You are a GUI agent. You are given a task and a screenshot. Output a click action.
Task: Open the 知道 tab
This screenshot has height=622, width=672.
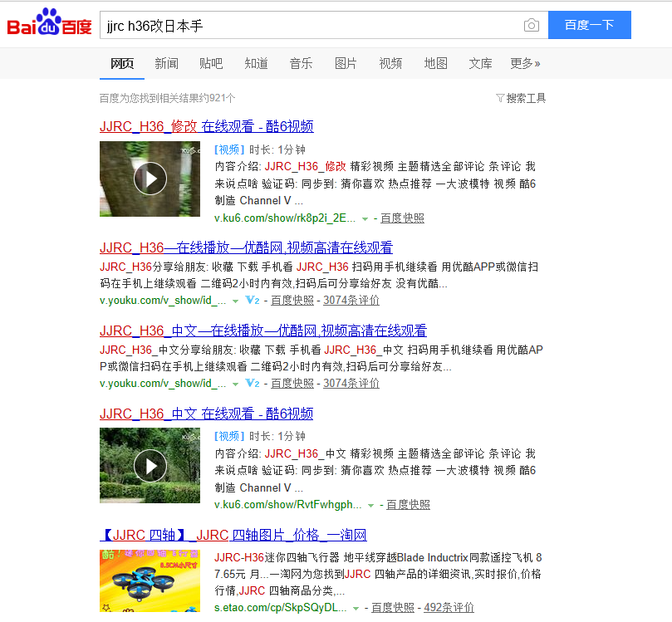click(x=257, y=63)
